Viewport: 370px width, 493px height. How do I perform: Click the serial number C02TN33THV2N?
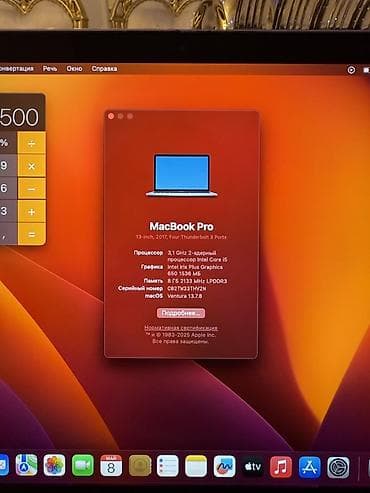[187, 289]
